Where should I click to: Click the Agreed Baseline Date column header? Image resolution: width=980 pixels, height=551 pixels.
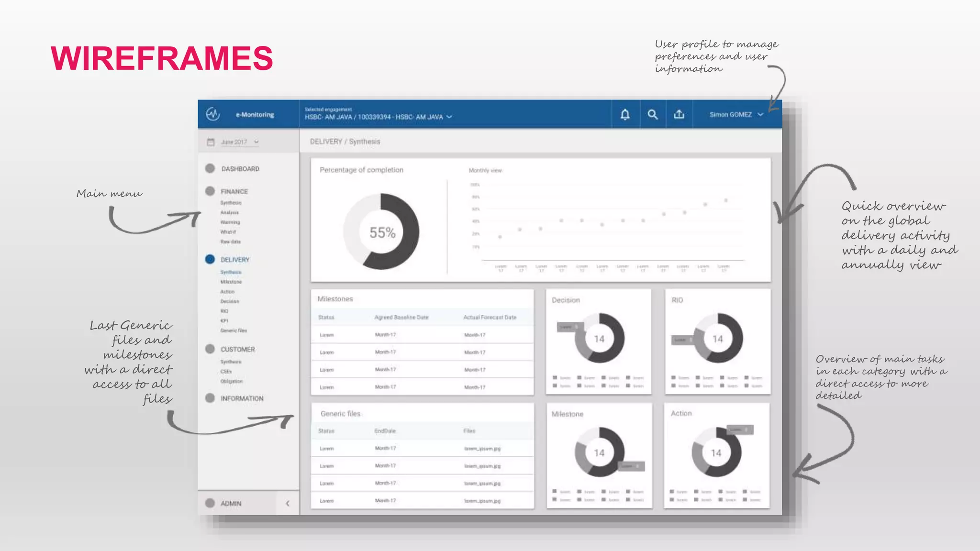[401, 317]
